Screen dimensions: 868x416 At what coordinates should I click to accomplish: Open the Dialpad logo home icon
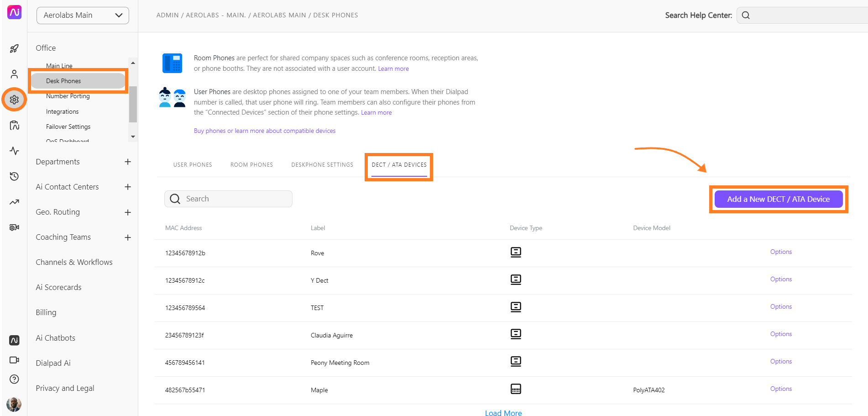(14, 12)
